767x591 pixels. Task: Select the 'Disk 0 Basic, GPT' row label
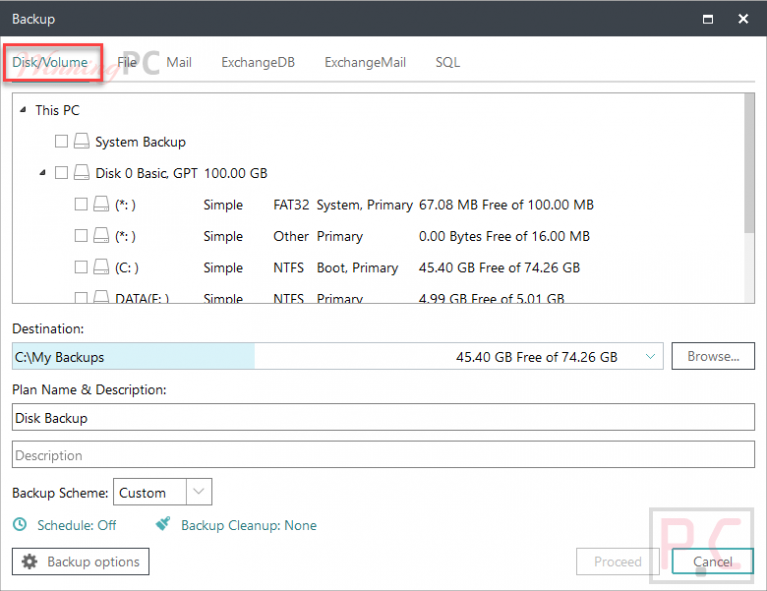146,173
